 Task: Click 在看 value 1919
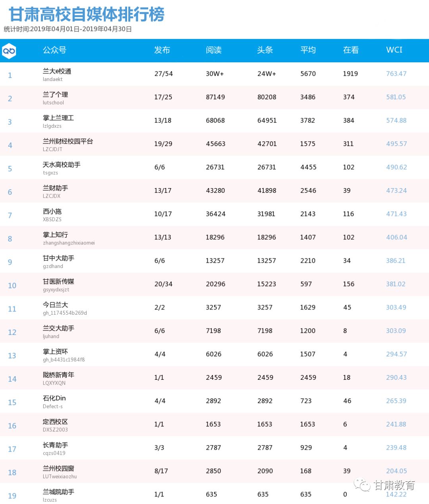click(x=350, y=74)
